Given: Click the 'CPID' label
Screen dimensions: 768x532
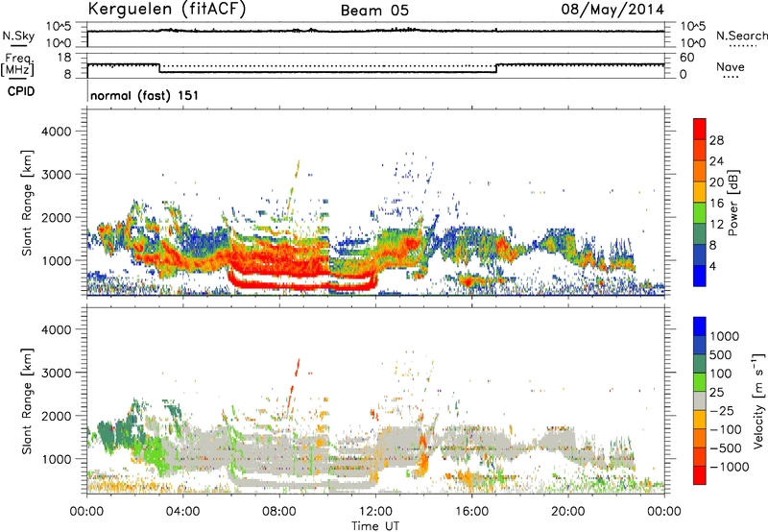Looking at the screenshot, I should (x=21, y=91).
